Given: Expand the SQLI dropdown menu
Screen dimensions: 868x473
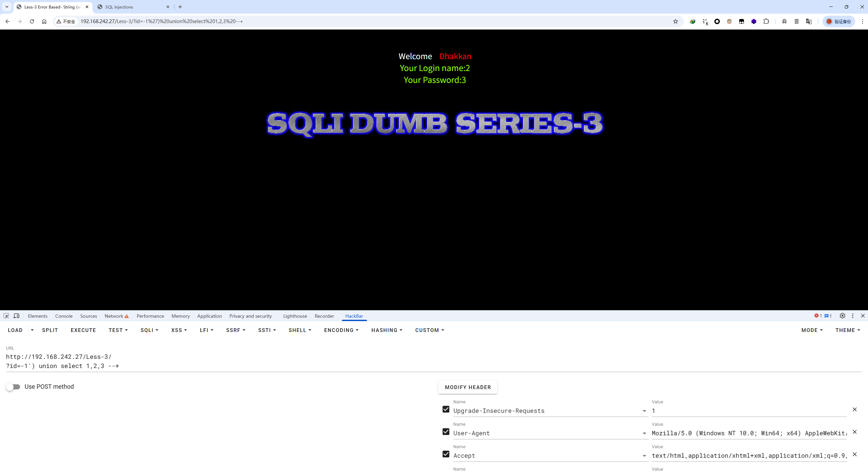Looking at the screenshot, I should [150, 330].
